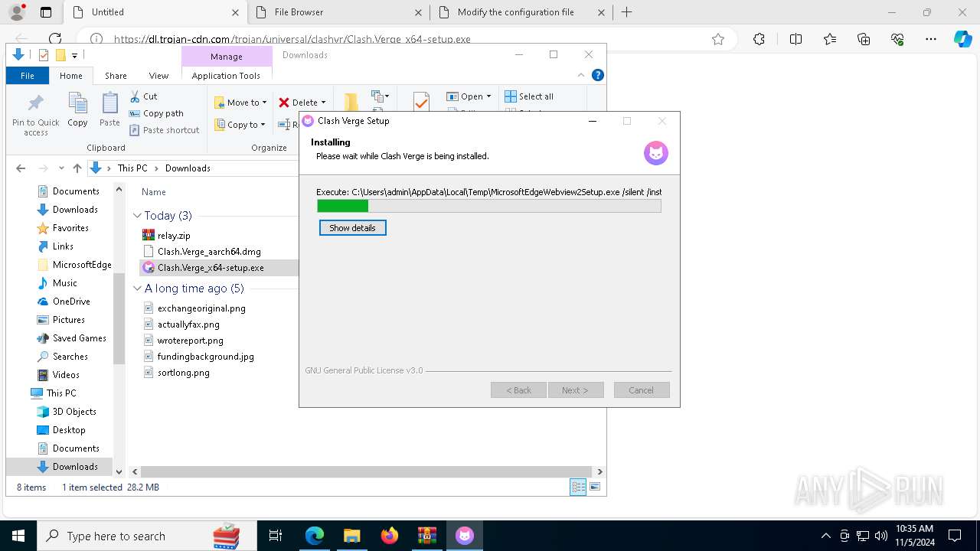Open OneDrive in navigation pane
This screenshot has width=980, height=551.
coord(71,302)
